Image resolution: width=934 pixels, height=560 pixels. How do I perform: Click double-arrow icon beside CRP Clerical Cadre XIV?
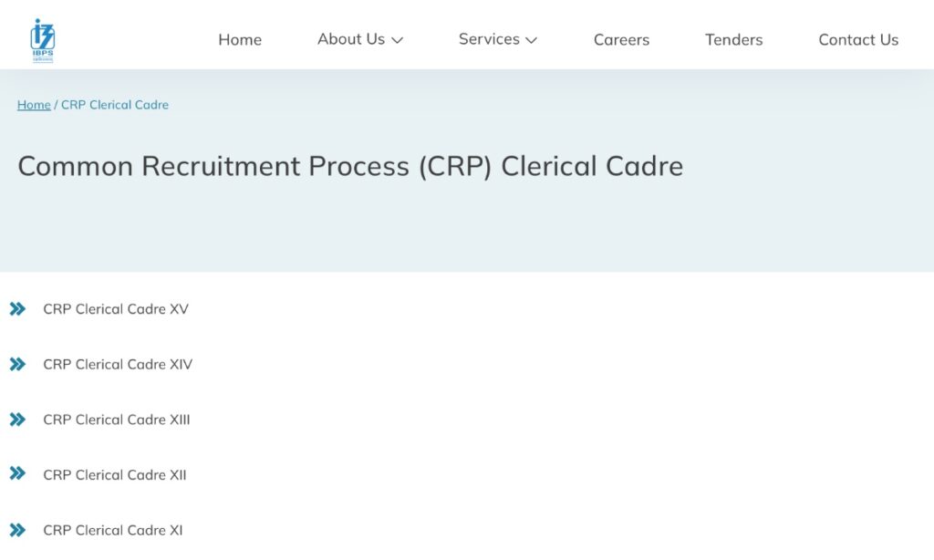(x=17, y=364)
